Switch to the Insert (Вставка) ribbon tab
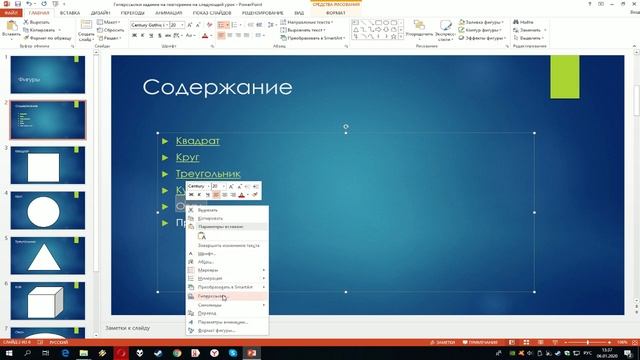Image resolution: width=640 pixels, height=360 pixels. (x=70, y=13)
